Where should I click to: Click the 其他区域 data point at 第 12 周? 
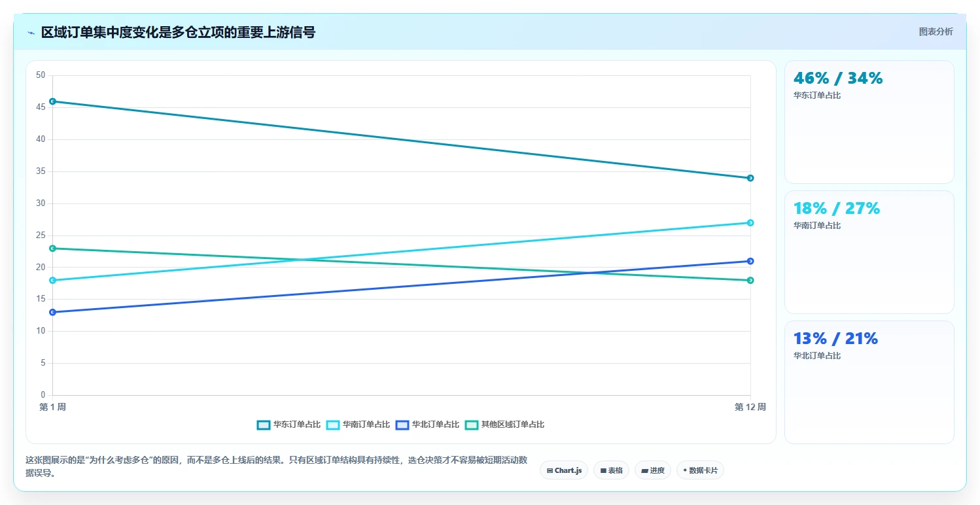[x=750, y=281]
